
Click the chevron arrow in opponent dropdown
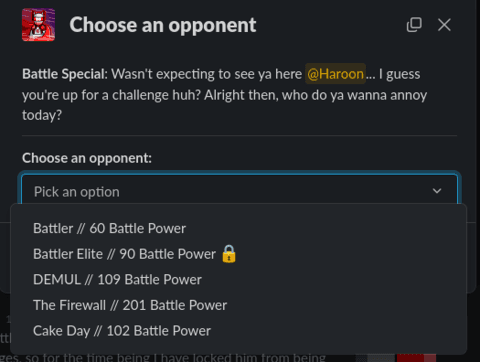click(x=437, y=191)
